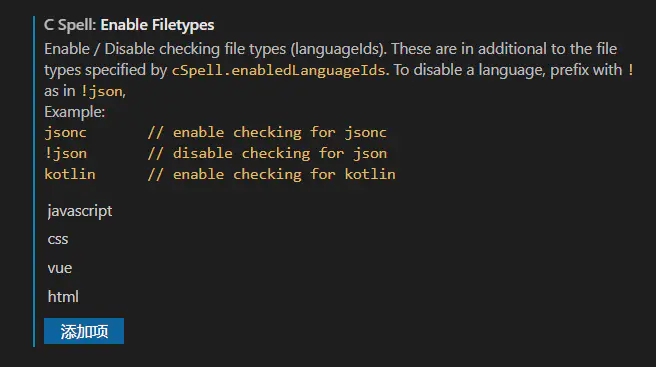
Task: Click the blue modified-setting indicator bar
Action: (x=34, y=181)
